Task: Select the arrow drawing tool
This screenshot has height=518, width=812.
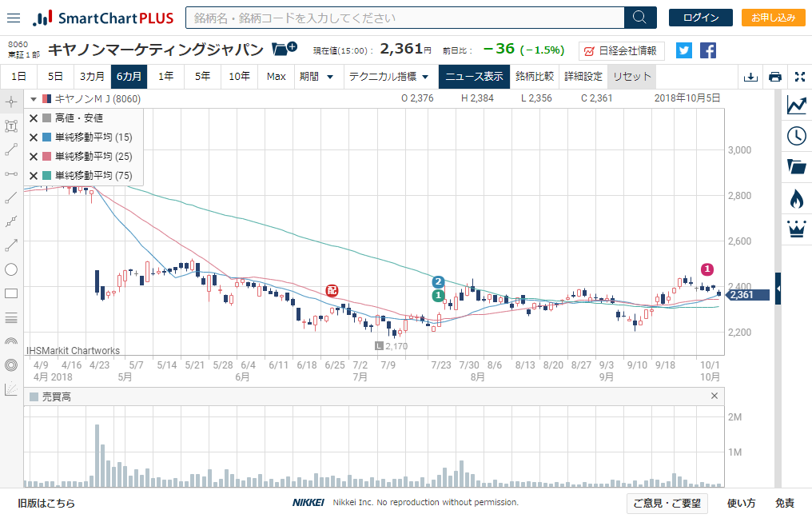Action: pyautogui.click(x=11, y=245)
